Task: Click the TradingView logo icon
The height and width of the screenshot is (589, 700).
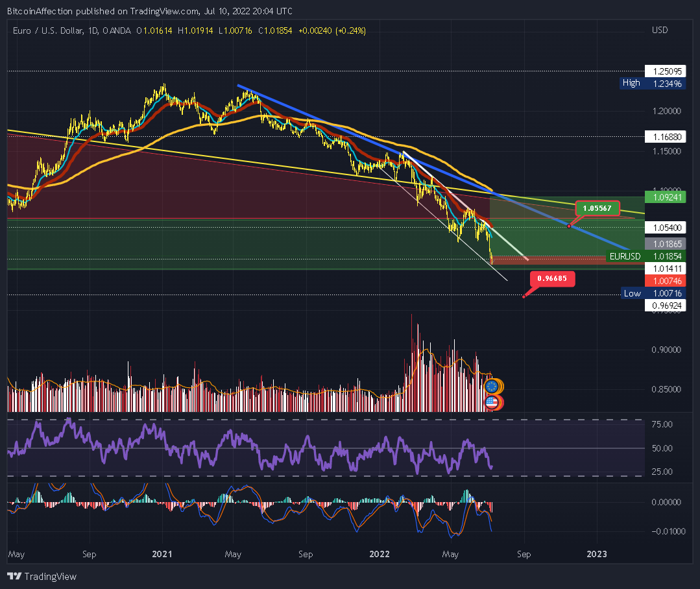Action: click(x=14, y=576)
